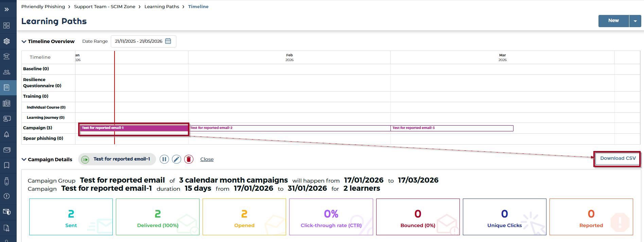Click the New button
The width and height of the screenshot is (644, 242).
(613, 21)
